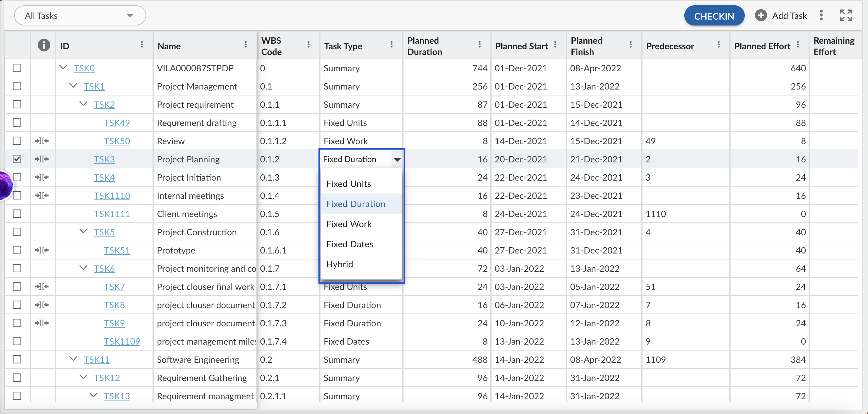The height and width of the screenshot is (414, 868).
Task: Collapse the TSK6 project monitoring branch
Action: (x=83, y=268)
